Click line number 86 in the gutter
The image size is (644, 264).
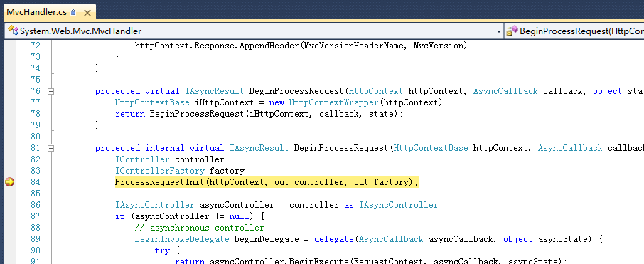point(36,205)
